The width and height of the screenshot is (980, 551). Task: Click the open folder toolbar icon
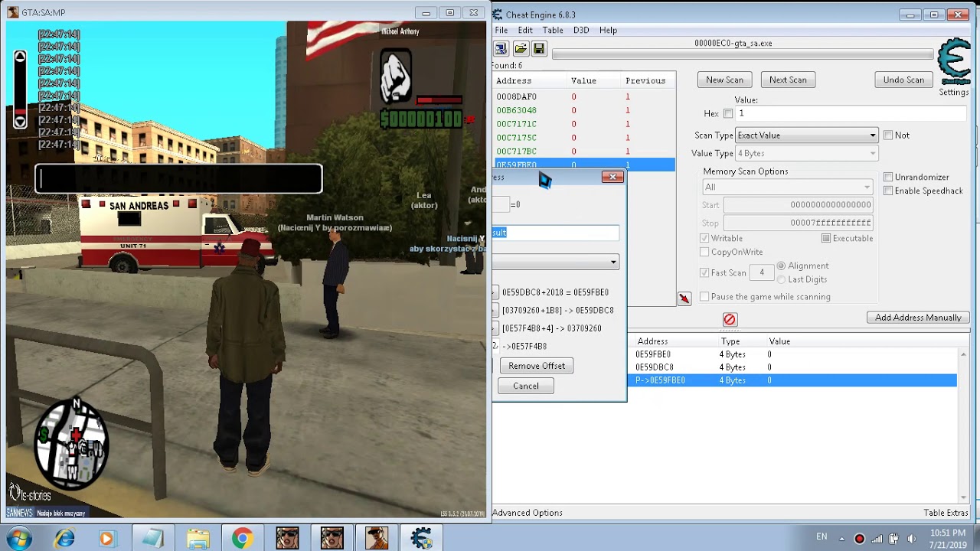(x=521, y=49)
